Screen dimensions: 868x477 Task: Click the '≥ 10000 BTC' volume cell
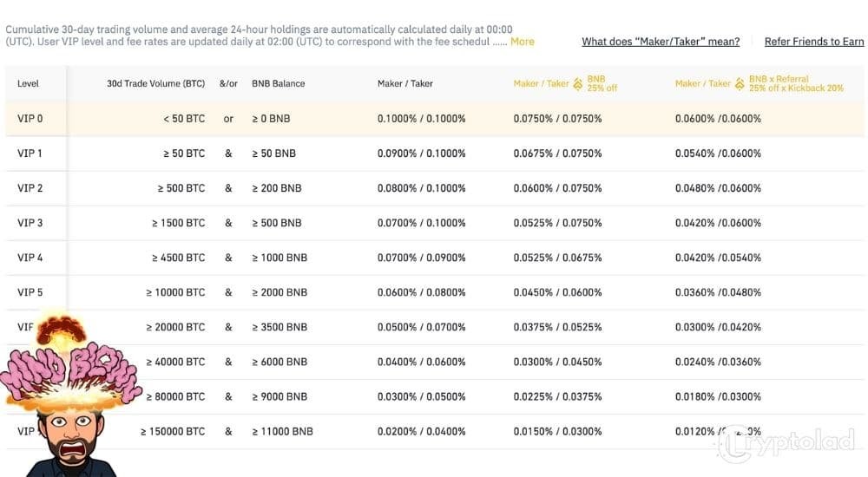pyautogui.click(x=175, y=292)
